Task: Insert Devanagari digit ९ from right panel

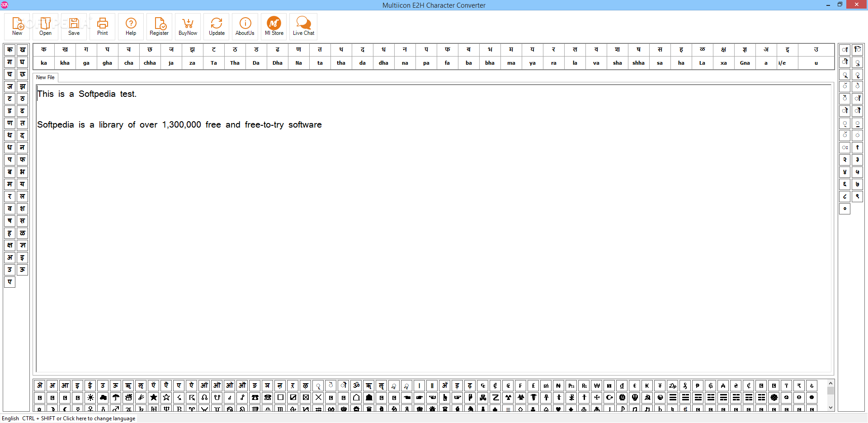Action: click(858, 196)
